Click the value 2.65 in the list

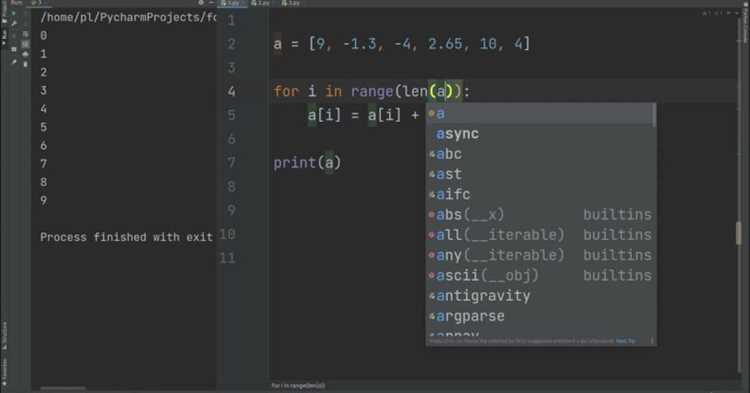pos(445,44)
